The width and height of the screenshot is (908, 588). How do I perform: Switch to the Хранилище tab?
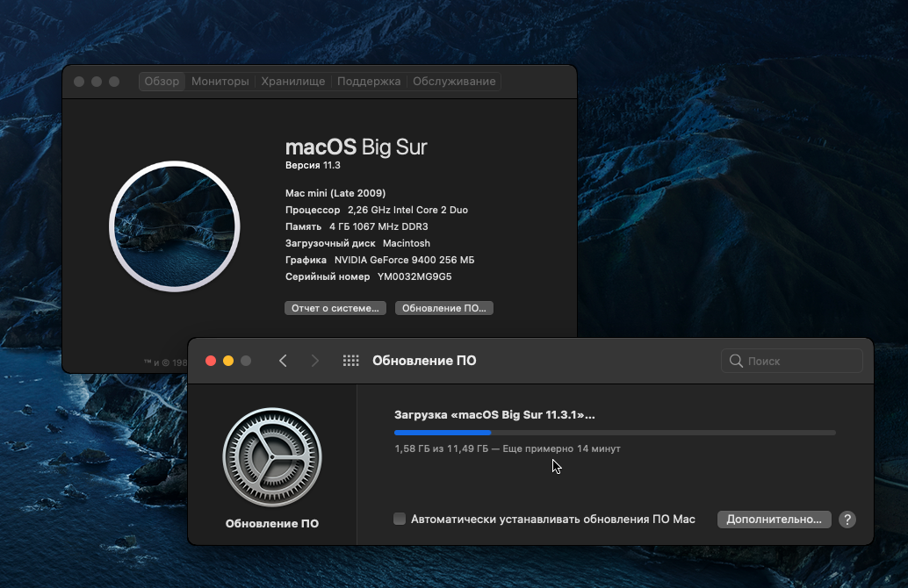pyautogui.click(x=293, y=82)
